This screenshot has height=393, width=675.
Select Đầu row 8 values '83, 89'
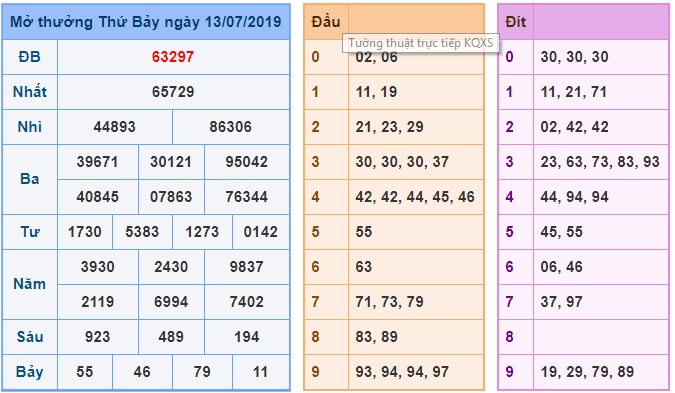[377, 337]
